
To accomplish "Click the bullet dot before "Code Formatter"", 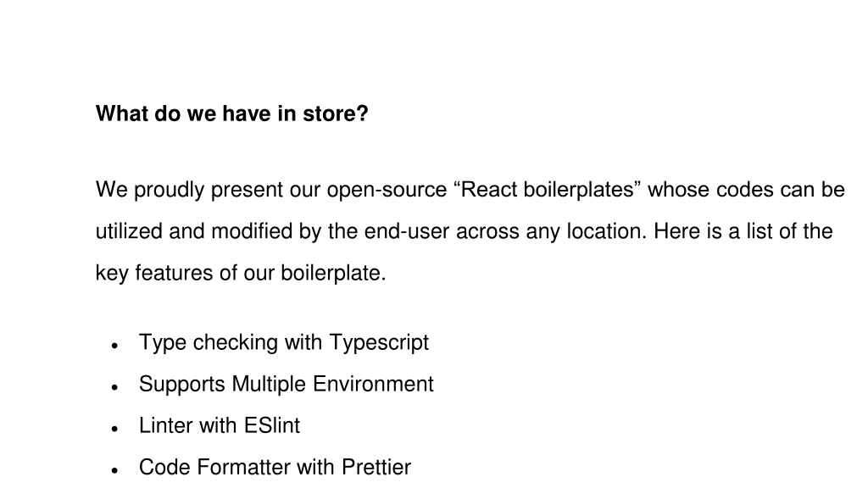I will click(x=114, y=470).
